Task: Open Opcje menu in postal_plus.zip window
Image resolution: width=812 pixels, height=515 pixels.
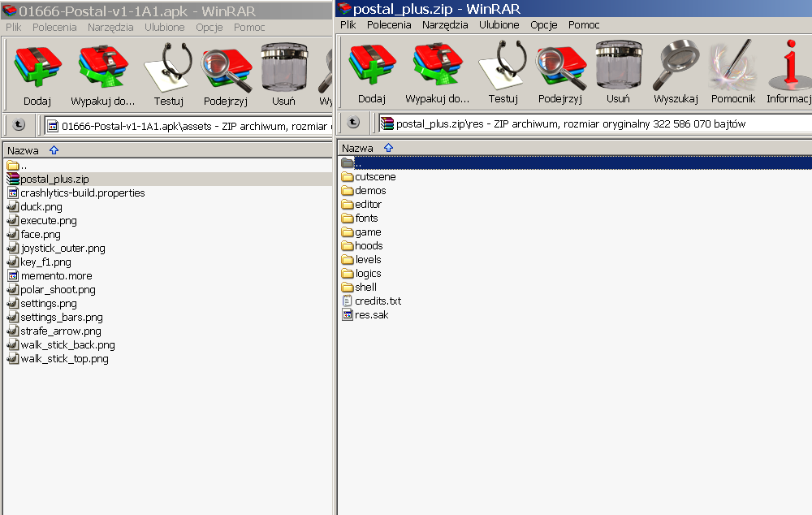Action: [x=544, y=25]
